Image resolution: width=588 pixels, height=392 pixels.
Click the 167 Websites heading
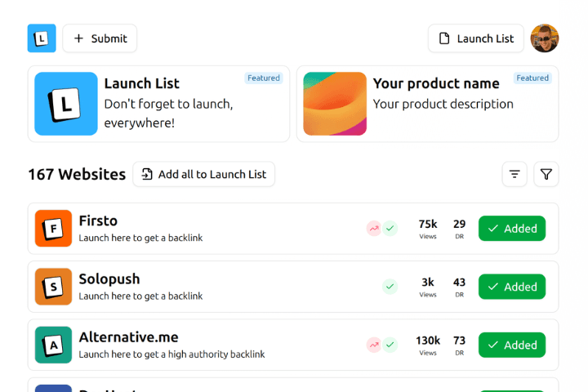click(x=77, y=175)
